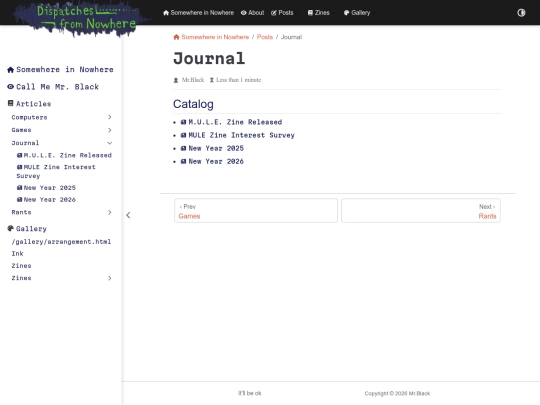Screen dimensions: 540x405
Task: Open MULE Zine Interest Survey in Catalog
Action: click(241, 135)
